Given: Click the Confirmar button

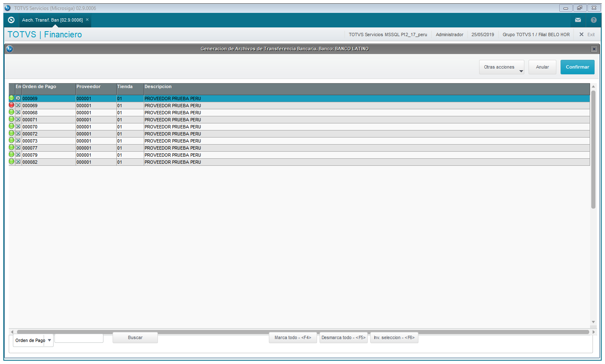Looking at the screenshot, I should tap(577, 67).
